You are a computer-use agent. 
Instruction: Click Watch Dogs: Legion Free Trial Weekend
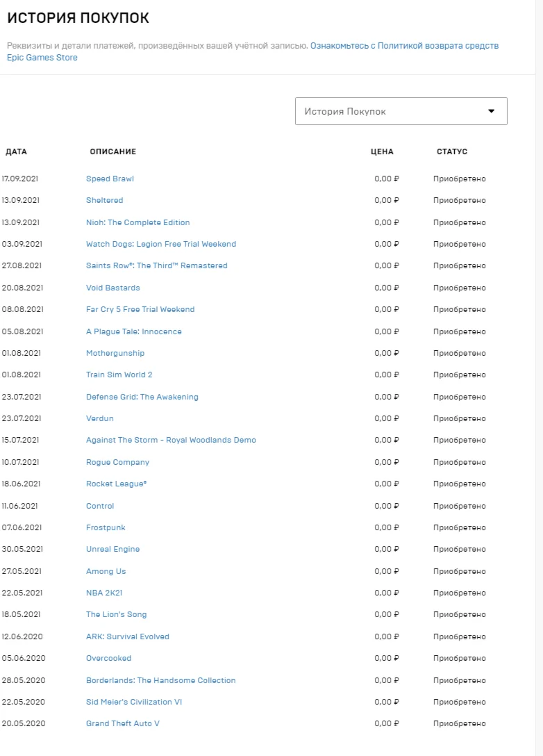160,244
